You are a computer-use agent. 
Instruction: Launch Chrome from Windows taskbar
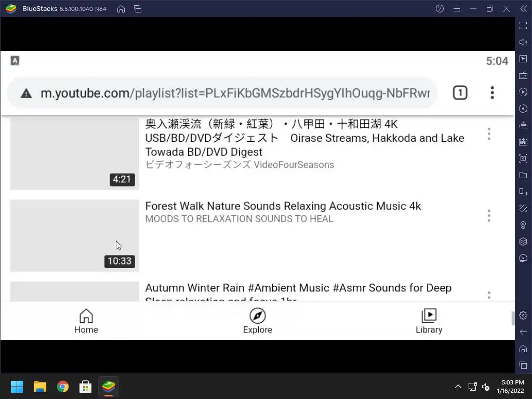[63, 387]
